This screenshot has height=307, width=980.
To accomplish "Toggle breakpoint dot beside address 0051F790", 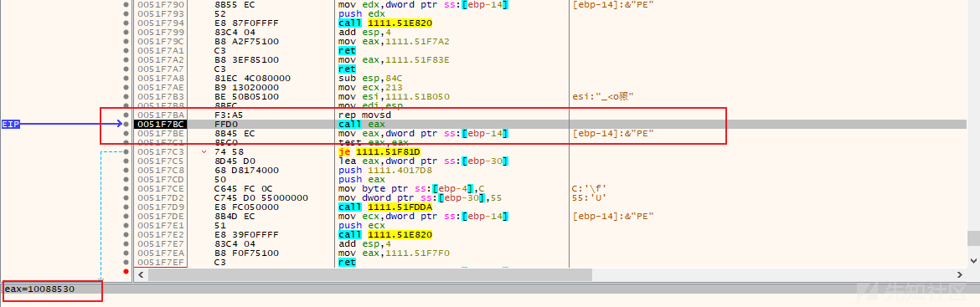I will pos(126,4).
